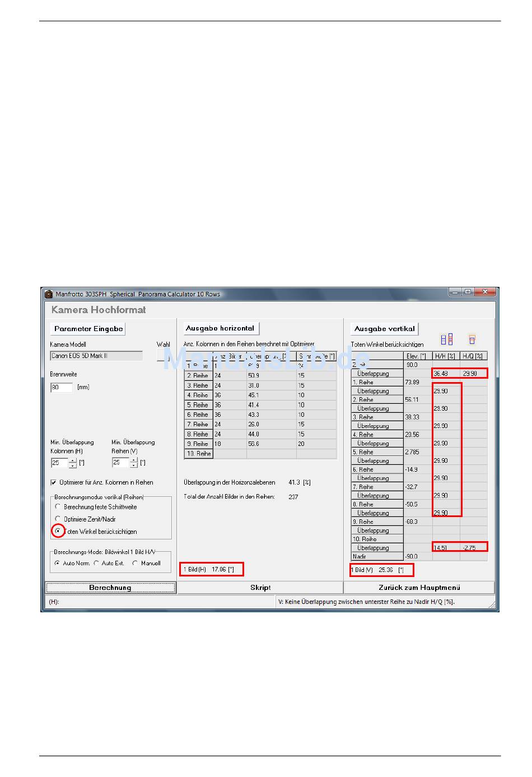Click the H/H [%] column header
Screen dimensions: 532x777
coord(446,356)
